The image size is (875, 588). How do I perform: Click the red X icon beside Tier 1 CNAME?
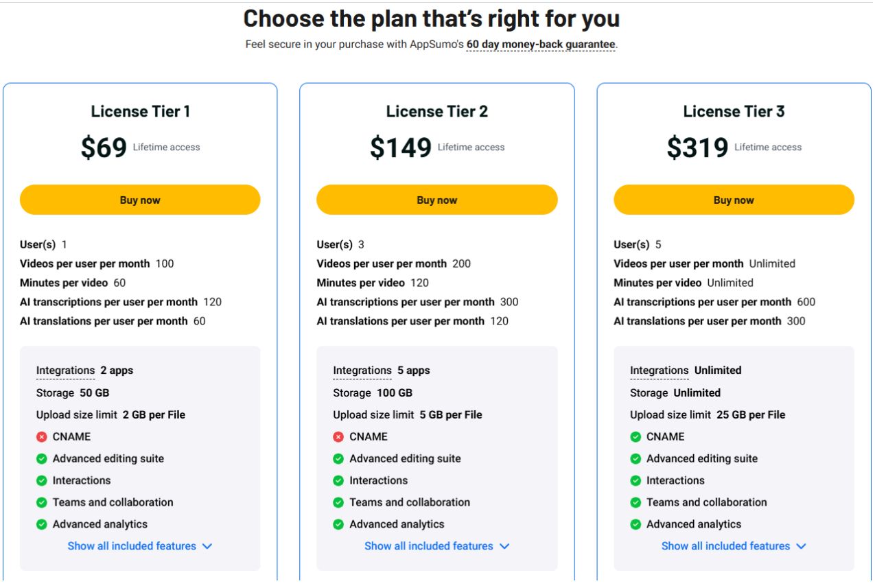pos(43,436)
